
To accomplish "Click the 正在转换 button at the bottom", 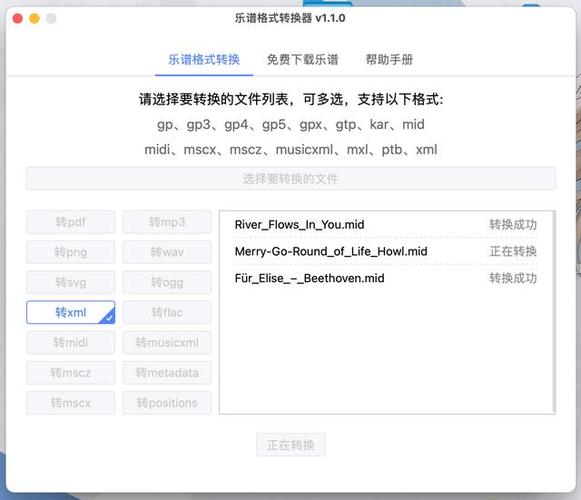I will [291, 445].
